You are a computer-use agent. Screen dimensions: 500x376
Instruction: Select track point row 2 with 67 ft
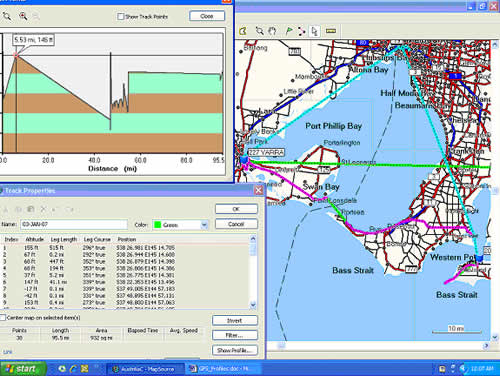[125, 255]
